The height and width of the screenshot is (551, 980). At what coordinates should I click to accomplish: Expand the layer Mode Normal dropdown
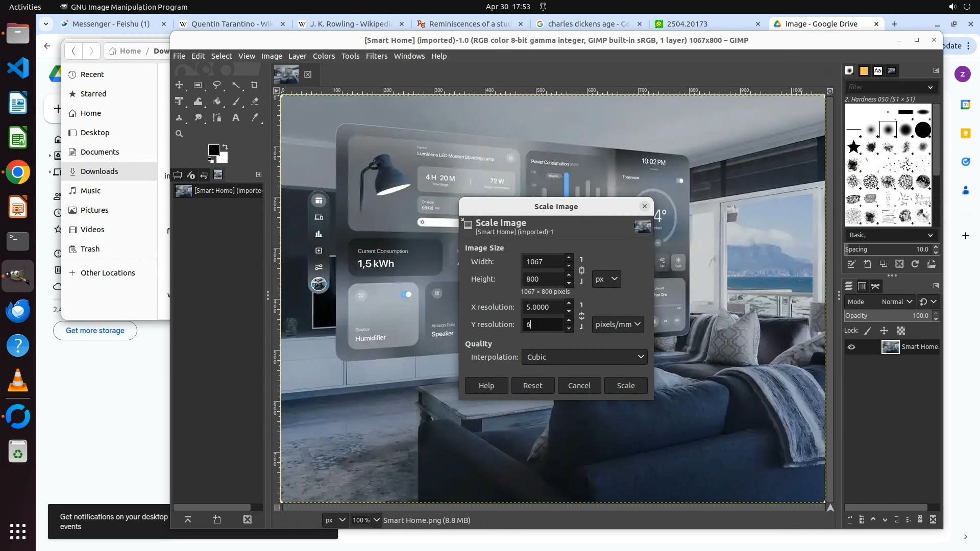click(896, 302)
